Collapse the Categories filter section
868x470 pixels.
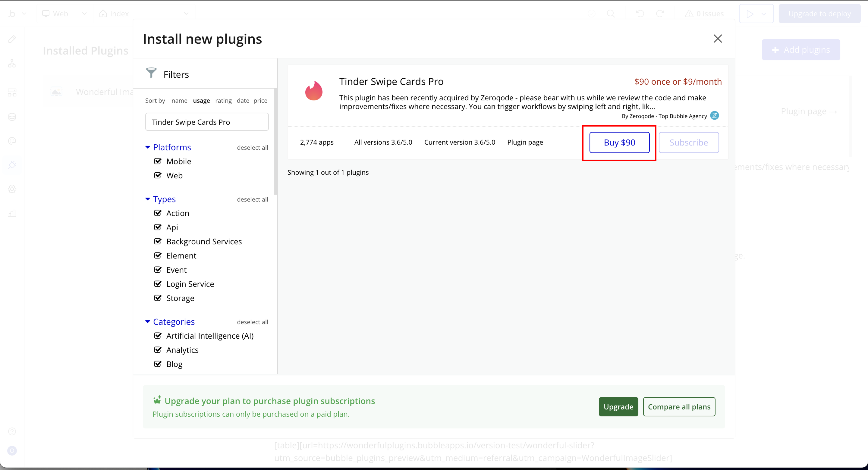(148, 322)
